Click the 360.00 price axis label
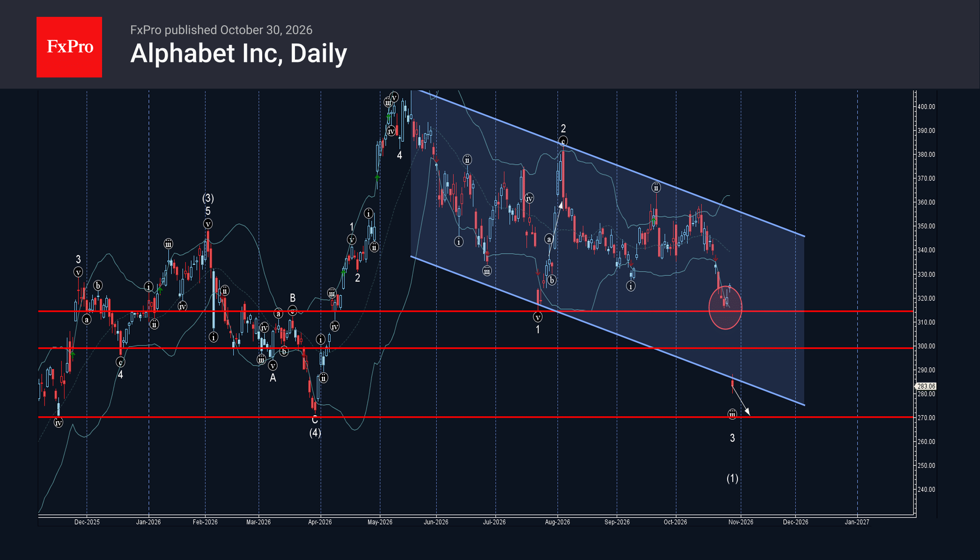The height and width of the screenshot is (560, 980). (926, 202)
